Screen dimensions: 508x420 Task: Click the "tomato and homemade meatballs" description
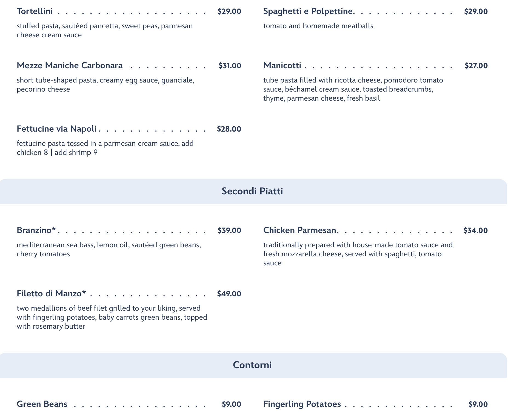point(318,26)
